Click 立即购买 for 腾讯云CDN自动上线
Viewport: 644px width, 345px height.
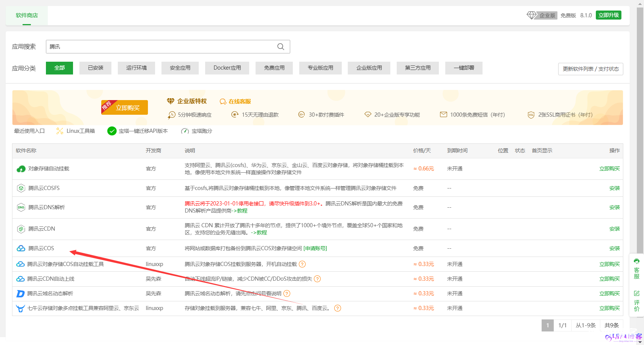(609, 279)
